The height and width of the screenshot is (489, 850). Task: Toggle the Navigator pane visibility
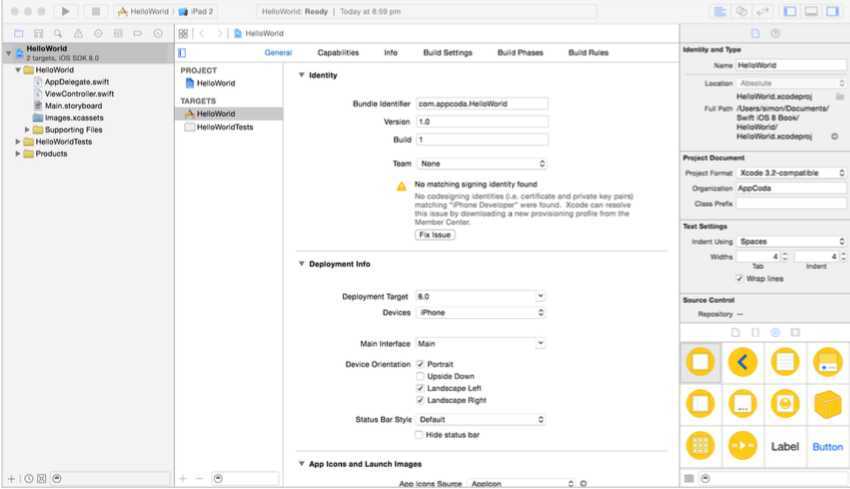pos(790,11)
